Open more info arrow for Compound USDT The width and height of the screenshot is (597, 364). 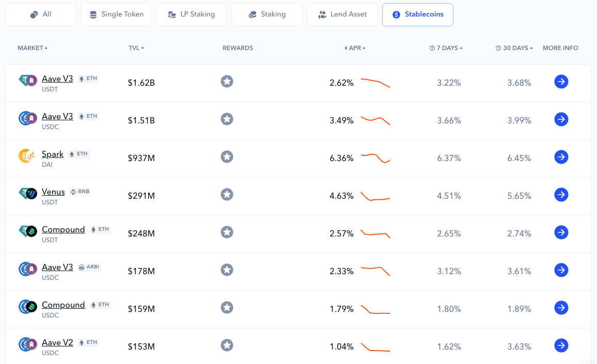click(x=561, y=232)
